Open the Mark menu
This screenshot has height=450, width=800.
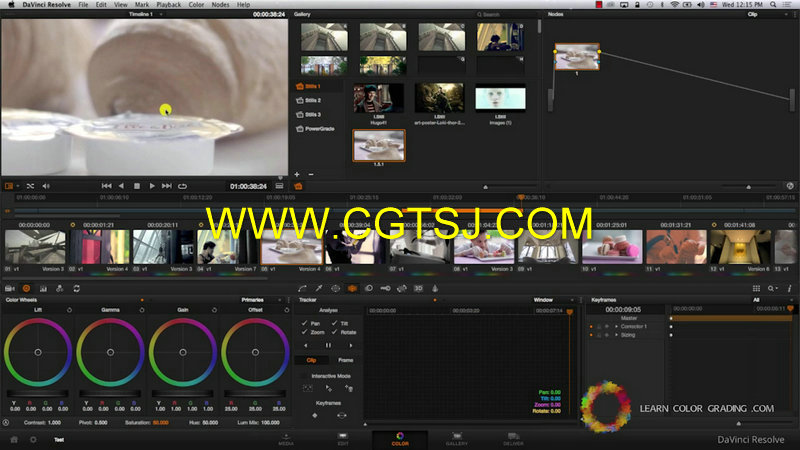(x=142, y=5)
